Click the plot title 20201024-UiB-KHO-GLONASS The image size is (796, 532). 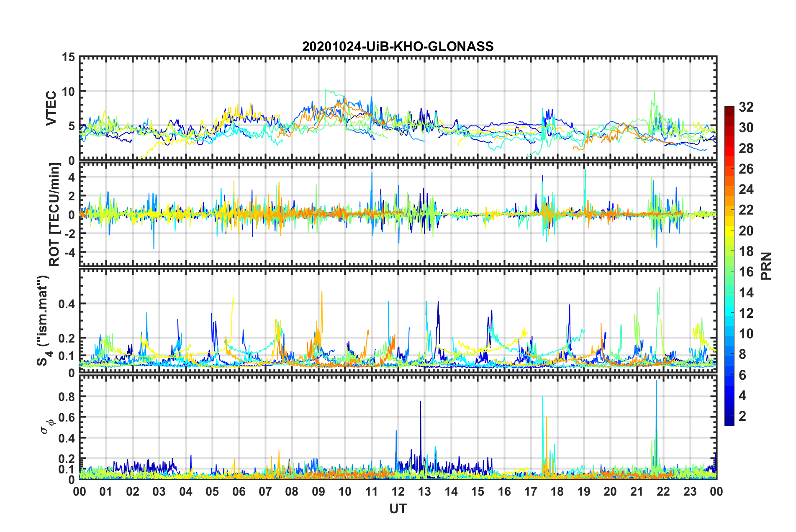point(398,46)
